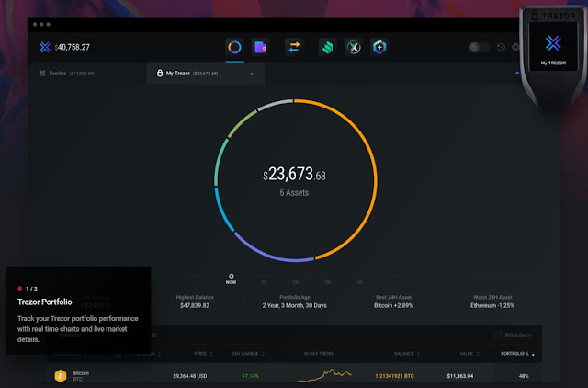Open the purple Wallet icon
Screen dimensions: 588x388
click(261, 47)
